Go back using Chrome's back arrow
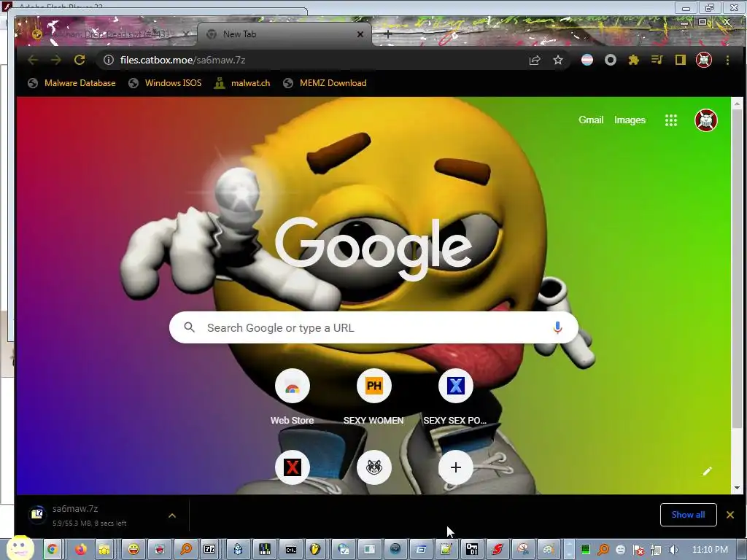This screenshot has width=747, height=560. 32,60
